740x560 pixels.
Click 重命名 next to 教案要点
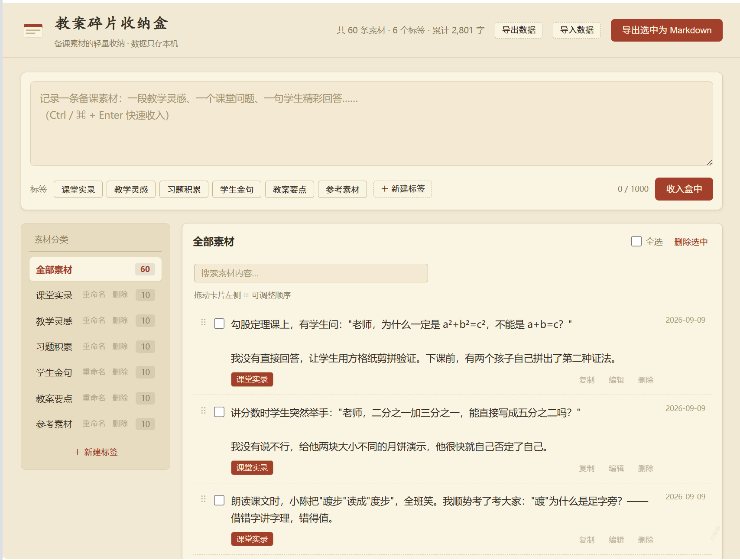tap(94, 398)
